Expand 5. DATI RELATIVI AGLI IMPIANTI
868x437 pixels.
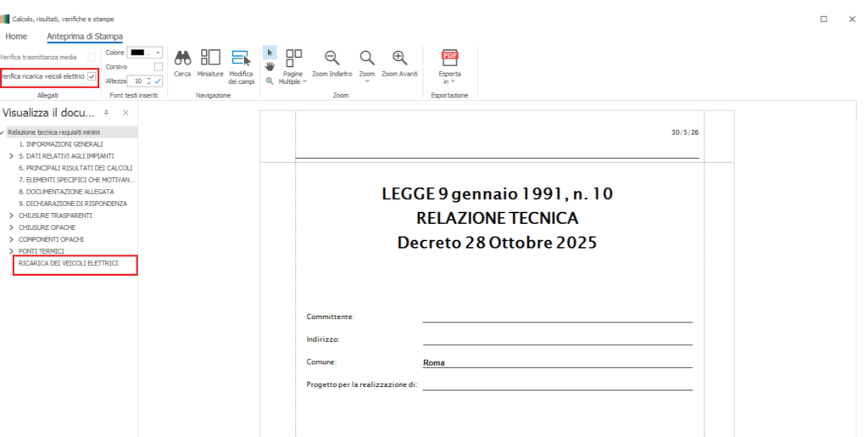pyautogui.click(x=11, y=156)
